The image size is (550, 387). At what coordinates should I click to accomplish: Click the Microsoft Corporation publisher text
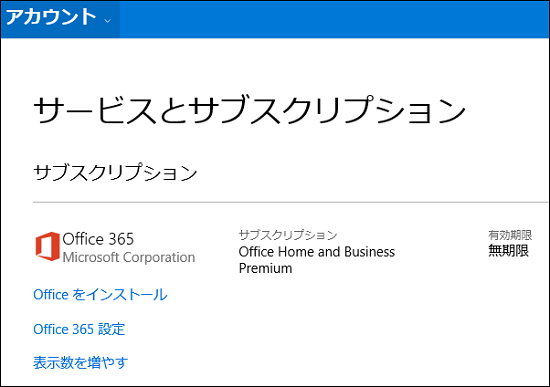pyautogui.click(x=129, y=257)
